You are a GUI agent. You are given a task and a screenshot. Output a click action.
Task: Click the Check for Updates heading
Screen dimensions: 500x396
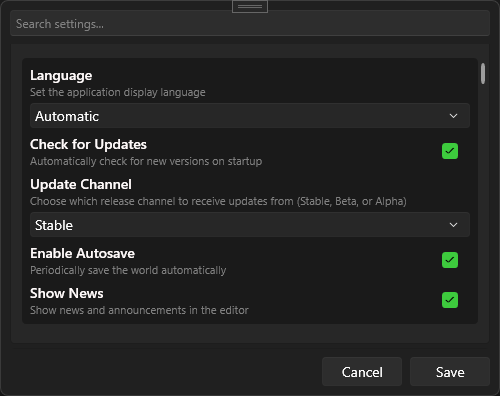pos(88,144)
